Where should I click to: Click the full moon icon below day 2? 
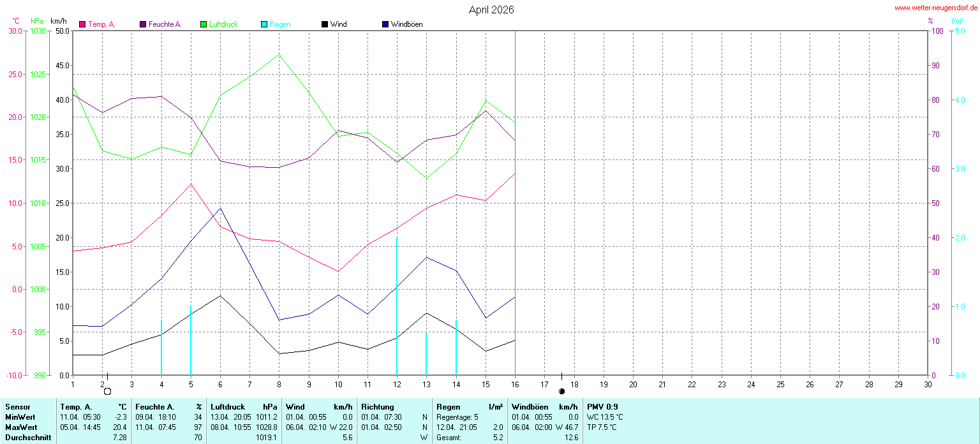pos(107,391)
